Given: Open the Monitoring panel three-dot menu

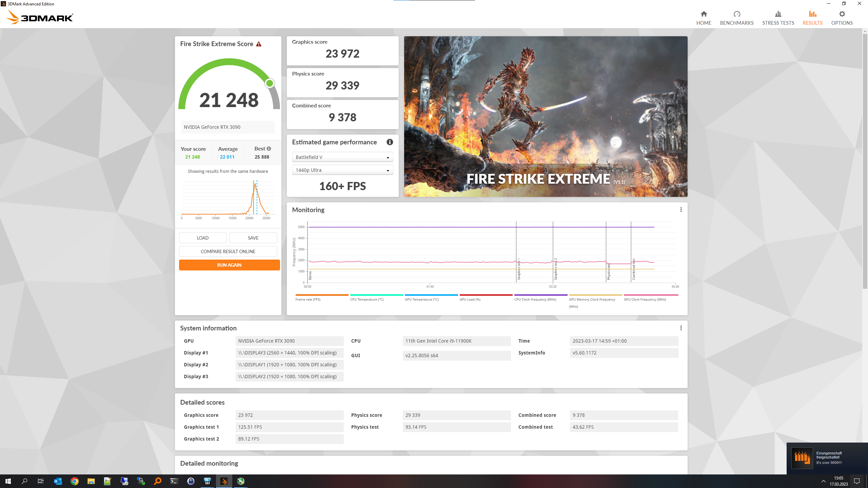Looking at the screenshot, I should (x=681, y=210).
